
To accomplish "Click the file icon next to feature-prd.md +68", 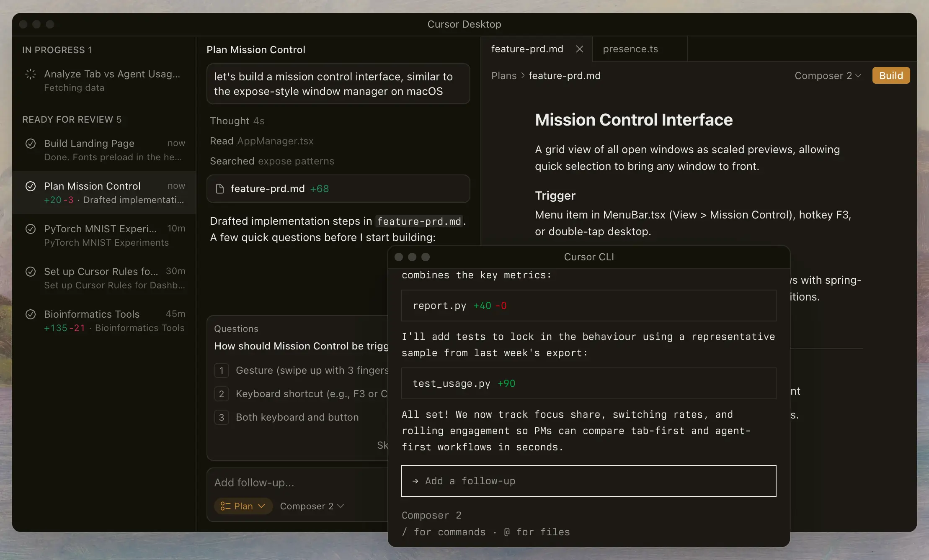I will coord(219,189).
